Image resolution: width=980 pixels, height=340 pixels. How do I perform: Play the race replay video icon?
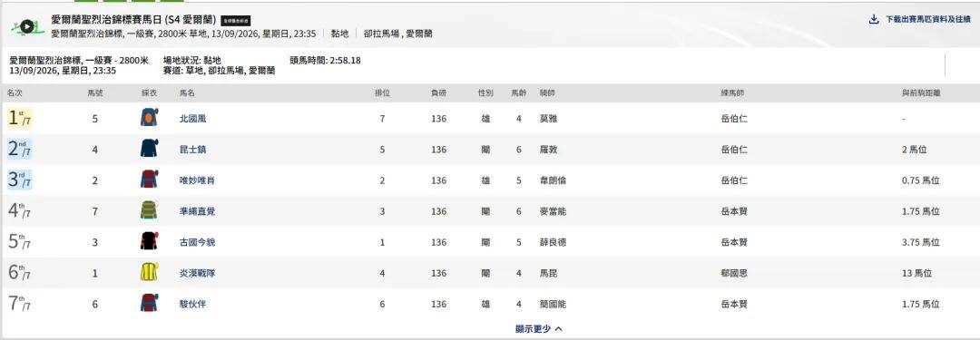[x=27, y=27]
